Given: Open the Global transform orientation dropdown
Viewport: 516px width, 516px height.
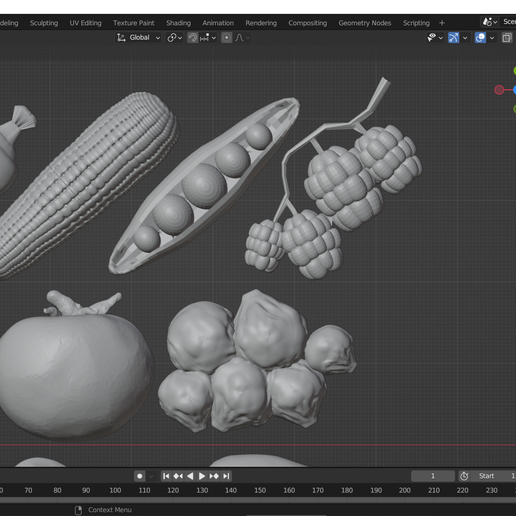Looking at the screenshot, I should (138, 38).
